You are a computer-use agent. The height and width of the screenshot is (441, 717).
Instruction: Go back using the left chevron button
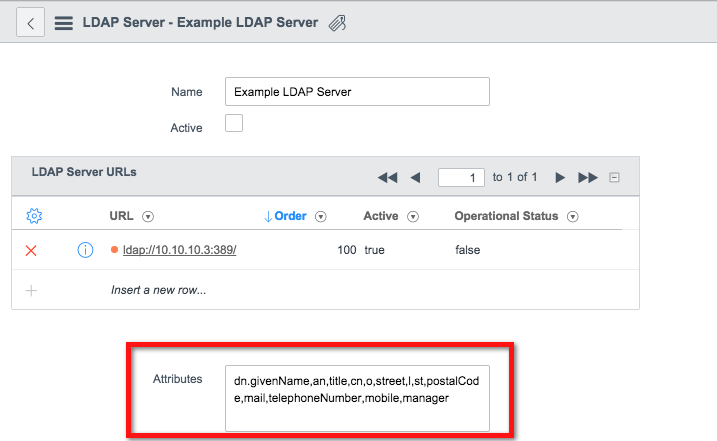click(x=30, y=22)
